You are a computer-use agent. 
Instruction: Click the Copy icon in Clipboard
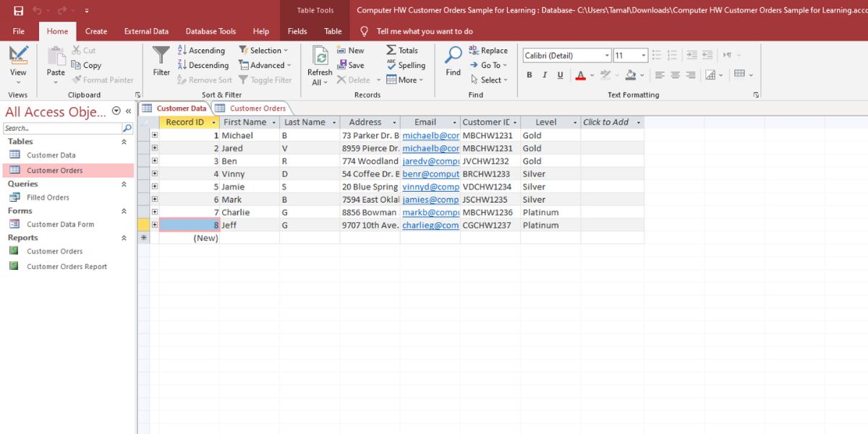77,65
